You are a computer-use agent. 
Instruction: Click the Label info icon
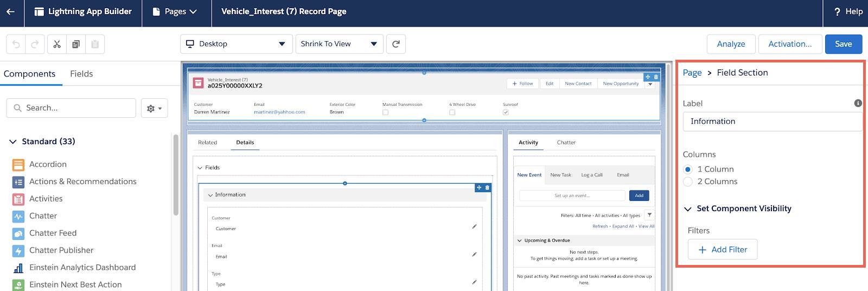[x=858, y=103]
